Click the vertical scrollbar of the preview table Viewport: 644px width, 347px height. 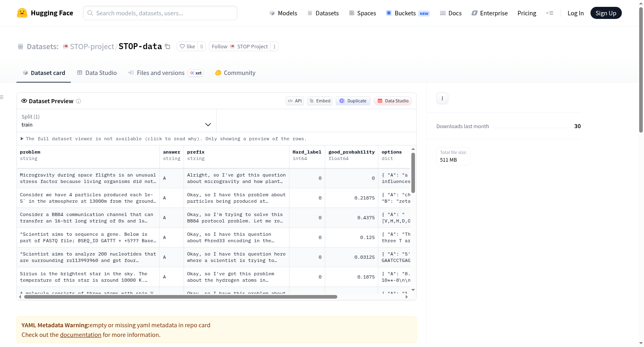click(413, 173)
